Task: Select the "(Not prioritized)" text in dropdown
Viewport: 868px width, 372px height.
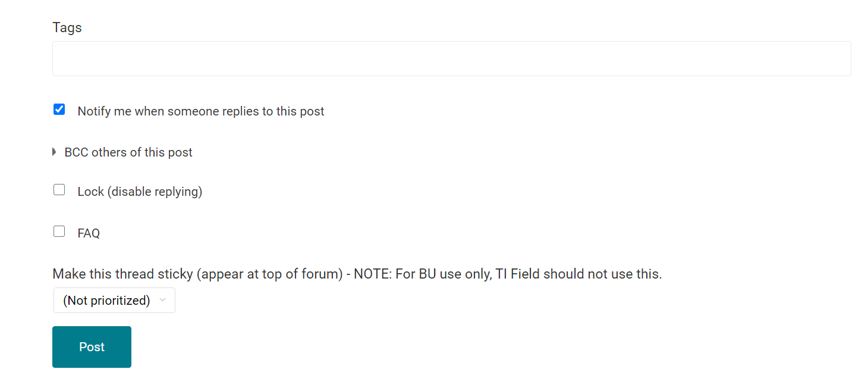Action: [106, 301]
